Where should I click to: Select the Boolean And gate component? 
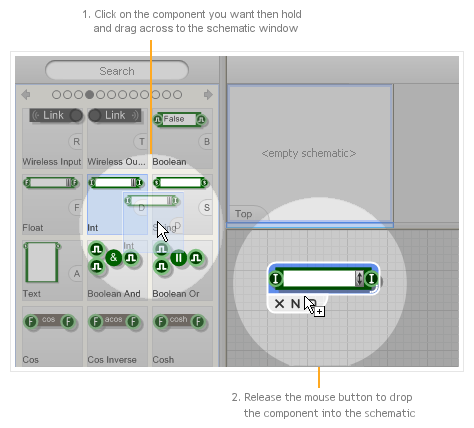pyautogui.click(x=117, y=270)
